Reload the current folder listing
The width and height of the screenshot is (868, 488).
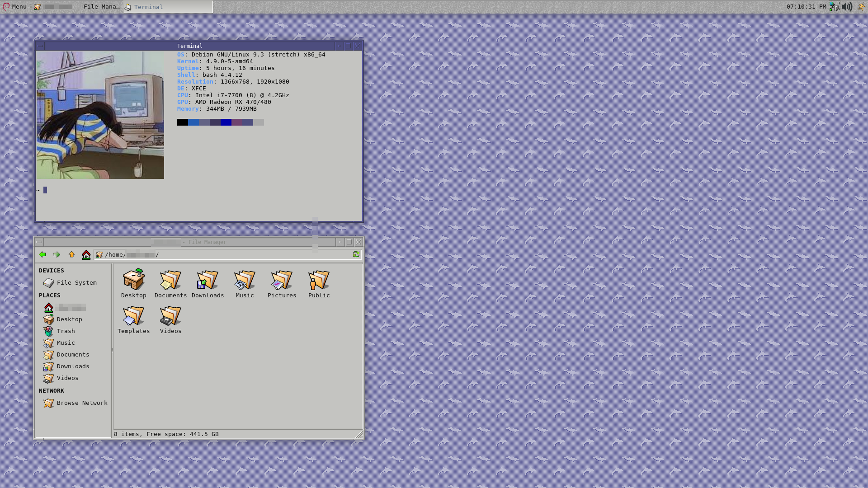click(x=356, y=254)
